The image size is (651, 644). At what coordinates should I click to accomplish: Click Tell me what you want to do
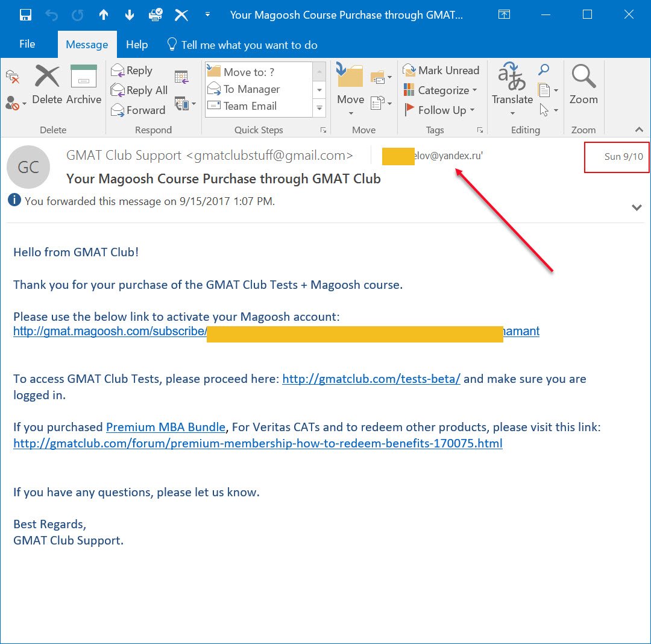coord(242,45)
